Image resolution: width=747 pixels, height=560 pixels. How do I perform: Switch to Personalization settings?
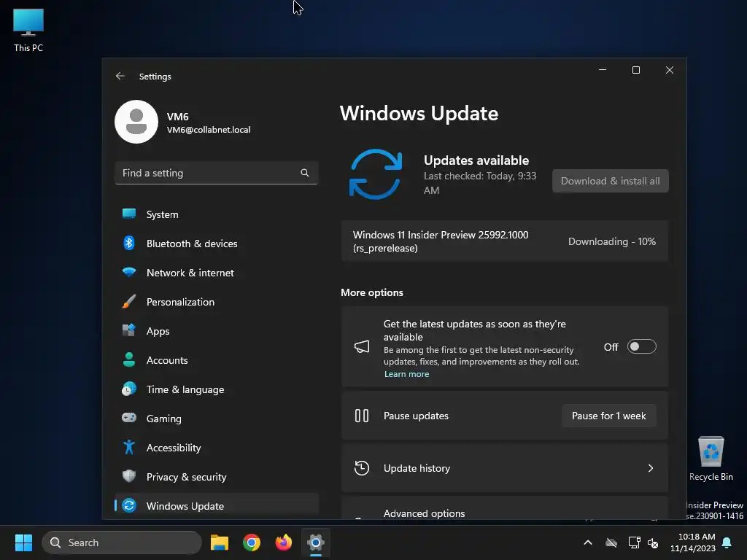(x=216, y=302)
